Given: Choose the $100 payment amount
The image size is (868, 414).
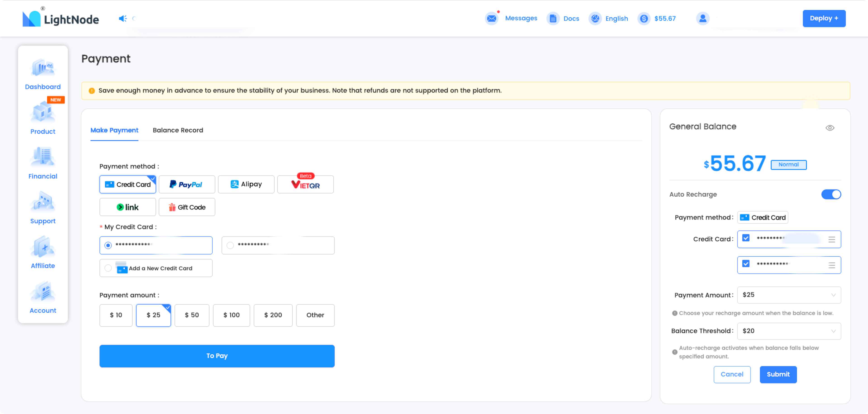Looking at the screenshot, I should (x=232, y=315).
